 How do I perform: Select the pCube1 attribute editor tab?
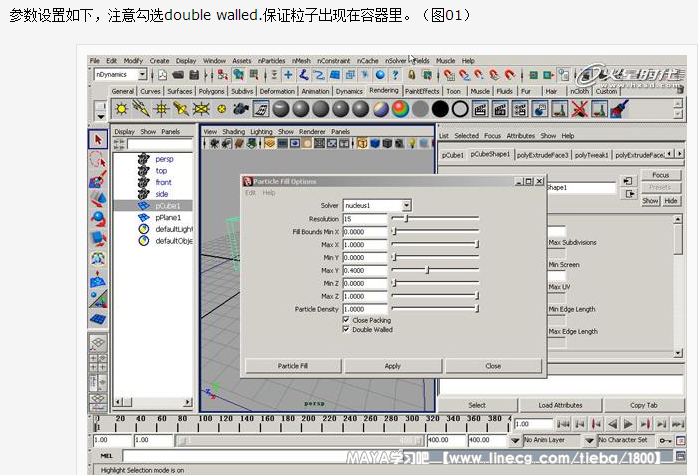pyautogui.click(x=453, y=155)
